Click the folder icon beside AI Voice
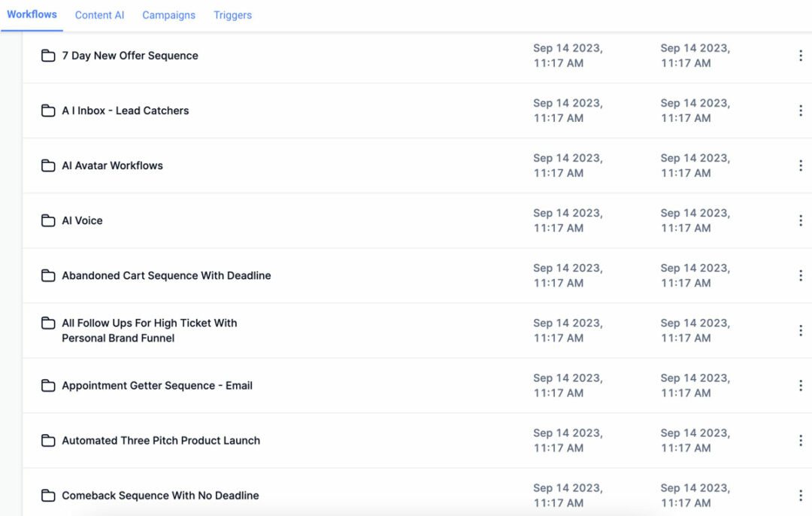812x516 pixels. click(47, 220)
